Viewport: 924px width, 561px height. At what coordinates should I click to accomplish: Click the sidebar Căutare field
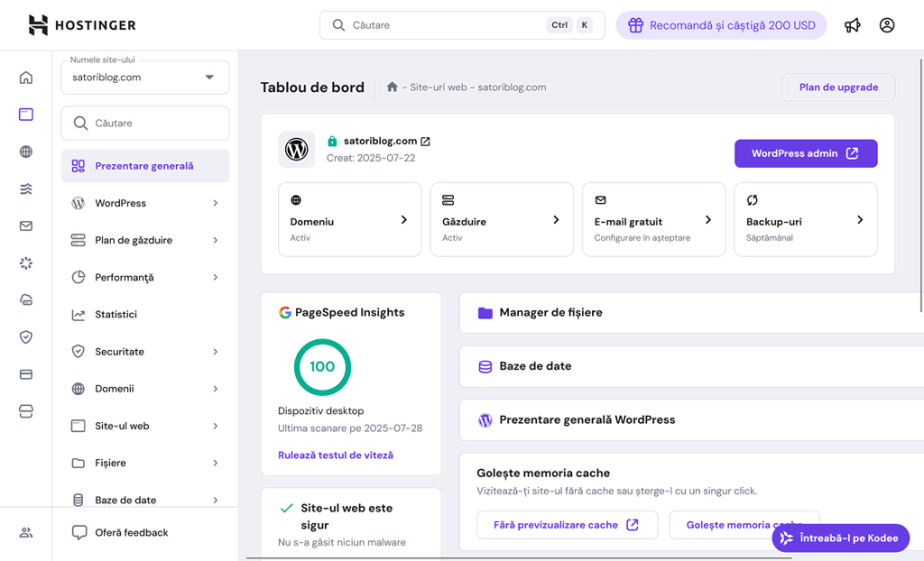145,124
